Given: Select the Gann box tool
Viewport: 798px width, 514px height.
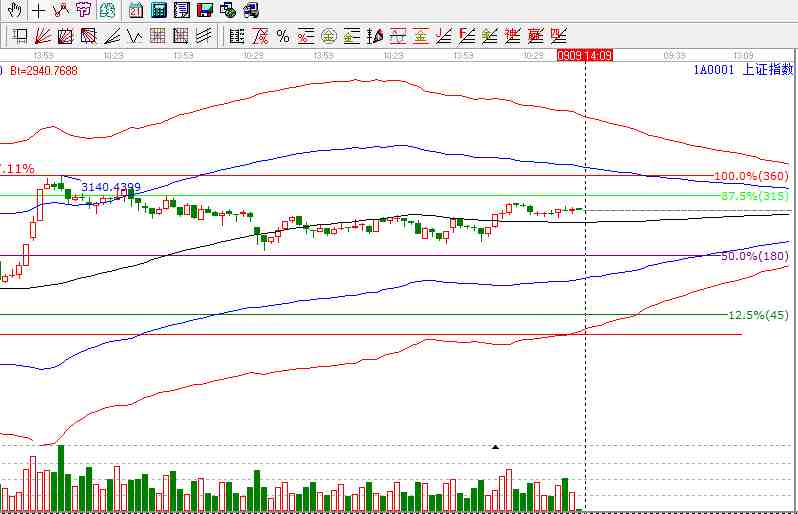Looking at the screenshot, I should tap(66, 36).
